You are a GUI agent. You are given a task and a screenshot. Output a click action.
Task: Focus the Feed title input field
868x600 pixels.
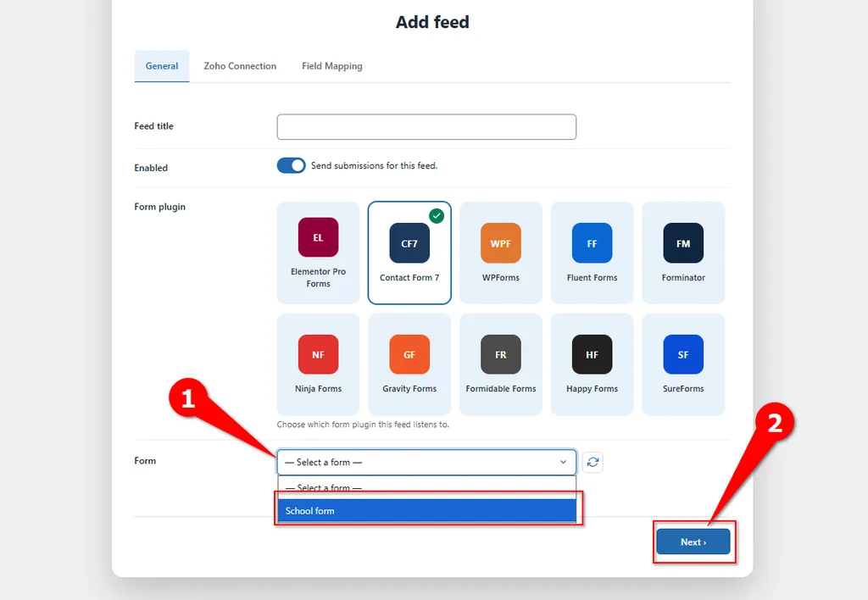(426, 127)
